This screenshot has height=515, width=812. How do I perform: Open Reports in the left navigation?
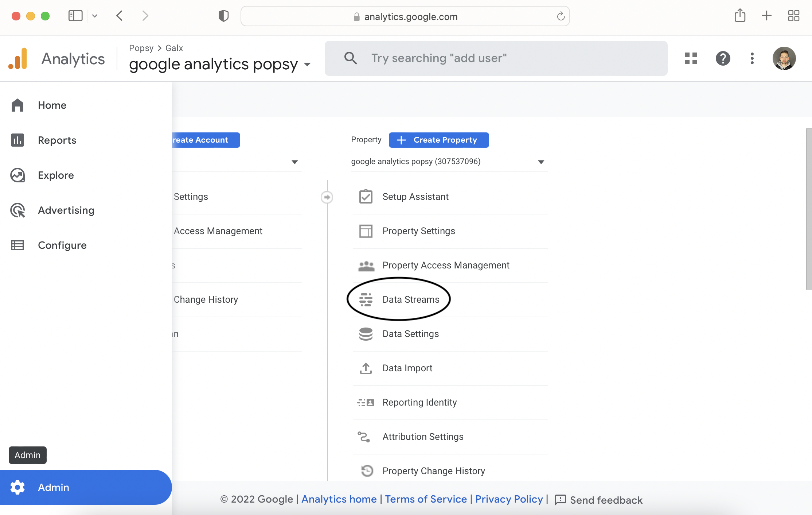[x=57, y=140]
